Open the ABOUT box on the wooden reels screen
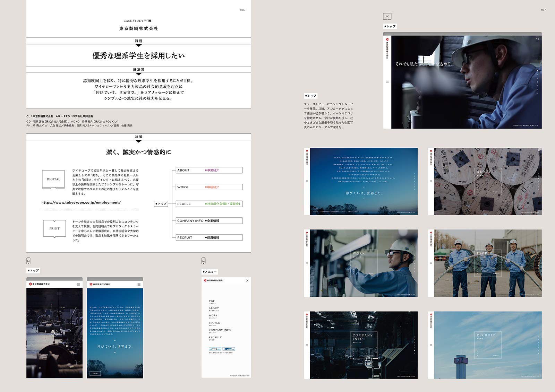Image resolution: width=555 pixels, height=392 pixels. [488, 182]
